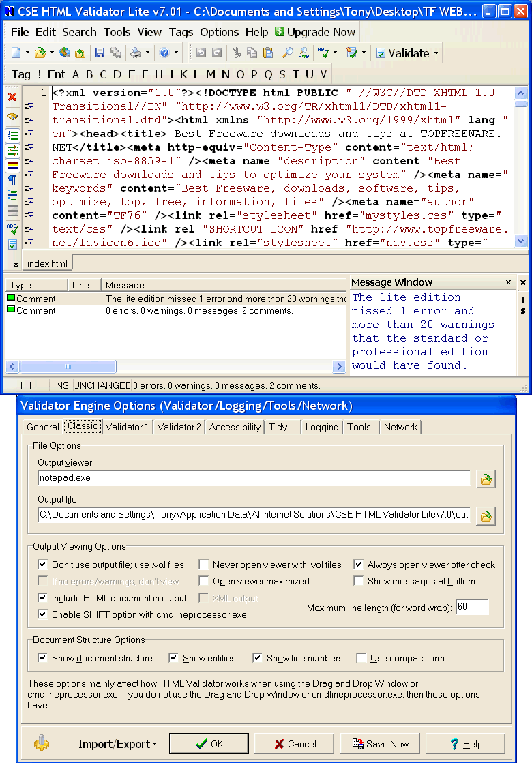Click the Find magnifier icon
The width and height of the screenshot is (532, 763).
[x=288, y=53]
